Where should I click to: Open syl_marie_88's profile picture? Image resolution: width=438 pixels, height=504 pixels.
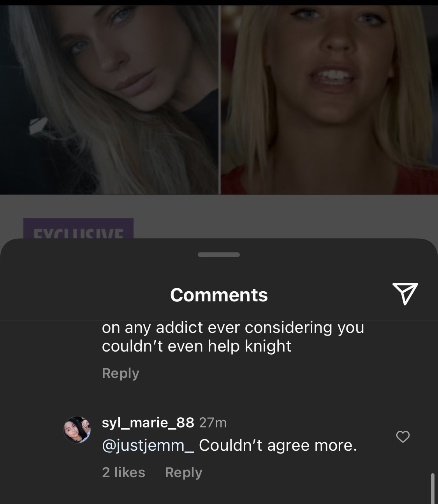pos(77,430)
